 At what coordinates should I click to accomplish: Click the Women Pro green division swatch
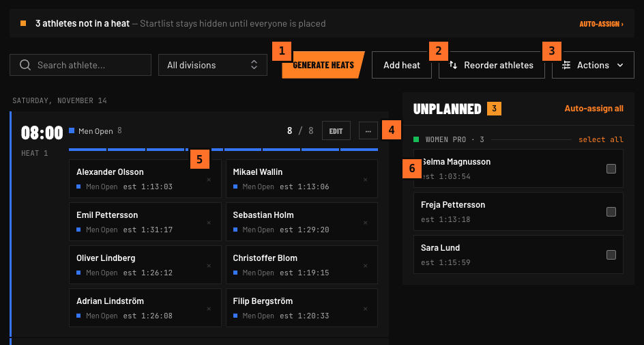point(416,139)
